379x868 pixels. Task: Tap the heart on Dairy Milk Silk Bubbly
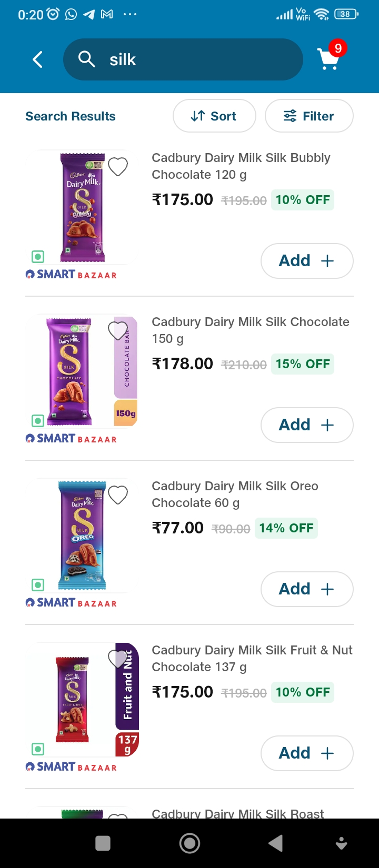[x=117, y=166]
